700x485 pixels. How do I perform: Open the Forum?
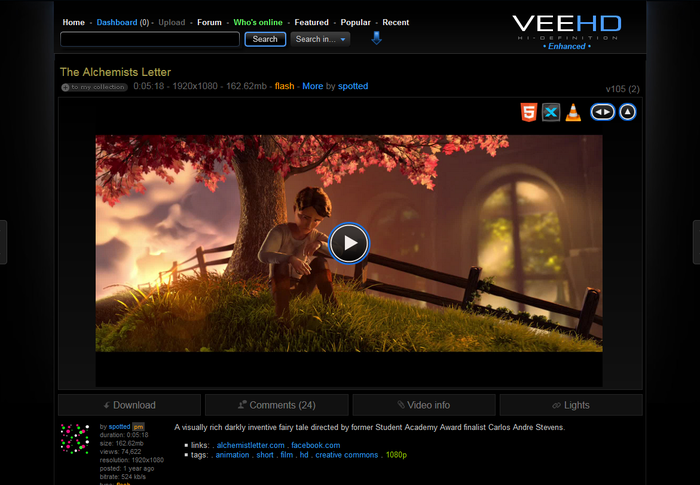pos(209,22)
